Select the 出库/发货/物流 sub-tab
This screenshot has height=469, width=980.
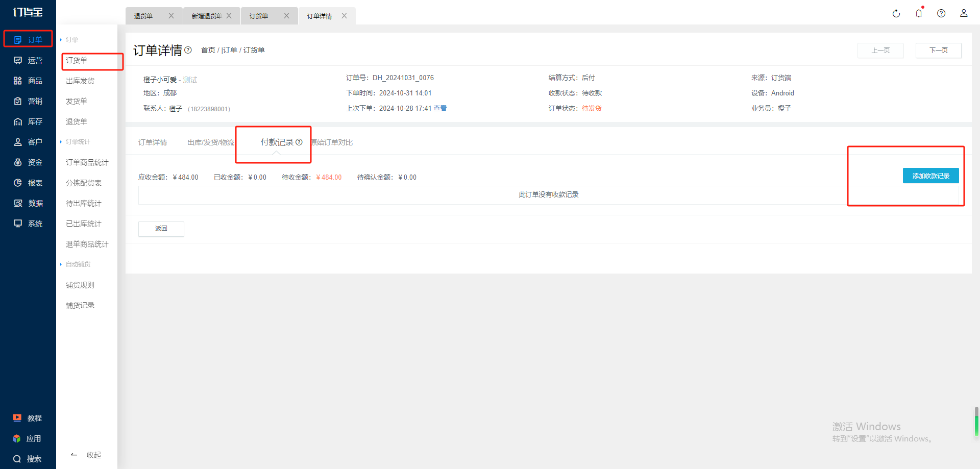tap(211, 142)
